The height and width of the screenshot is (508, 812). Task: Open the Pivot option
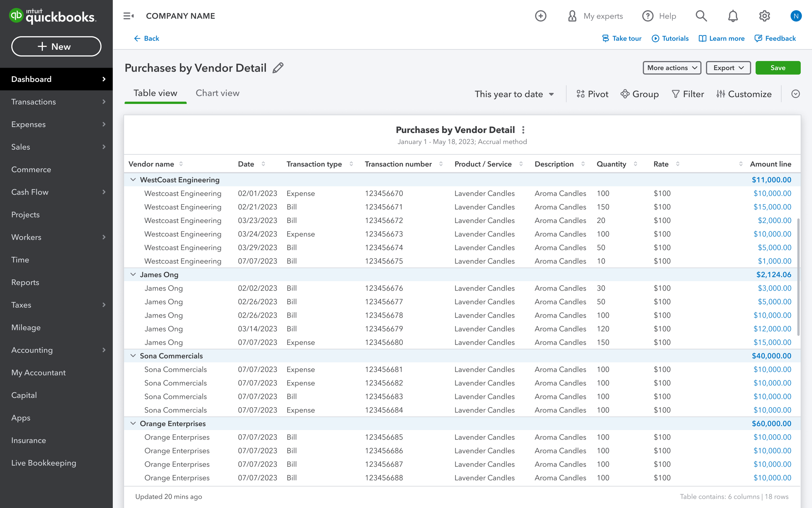[592, 94]
